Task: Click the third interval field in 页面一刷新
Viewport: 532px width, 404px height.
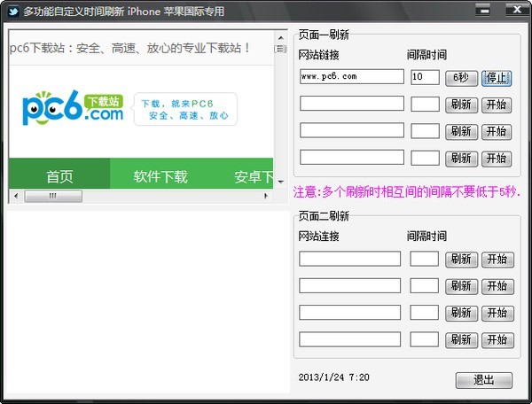Action: click(x=425, y=131)
